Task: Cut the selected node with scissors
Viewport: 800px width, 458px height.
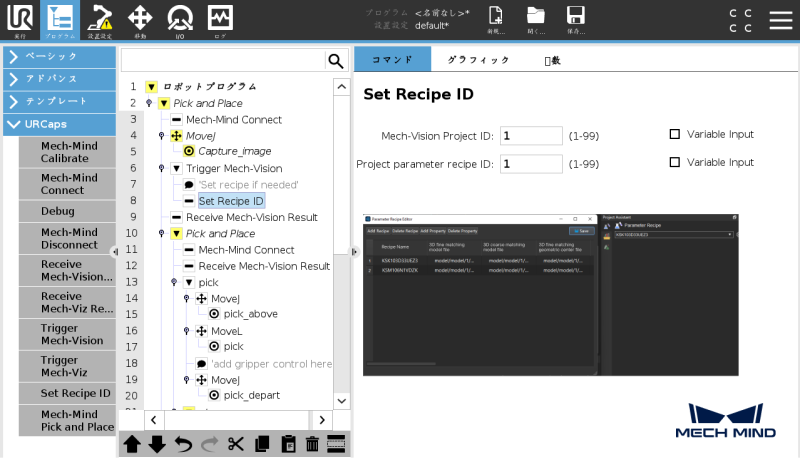Action: coord(235,444)
